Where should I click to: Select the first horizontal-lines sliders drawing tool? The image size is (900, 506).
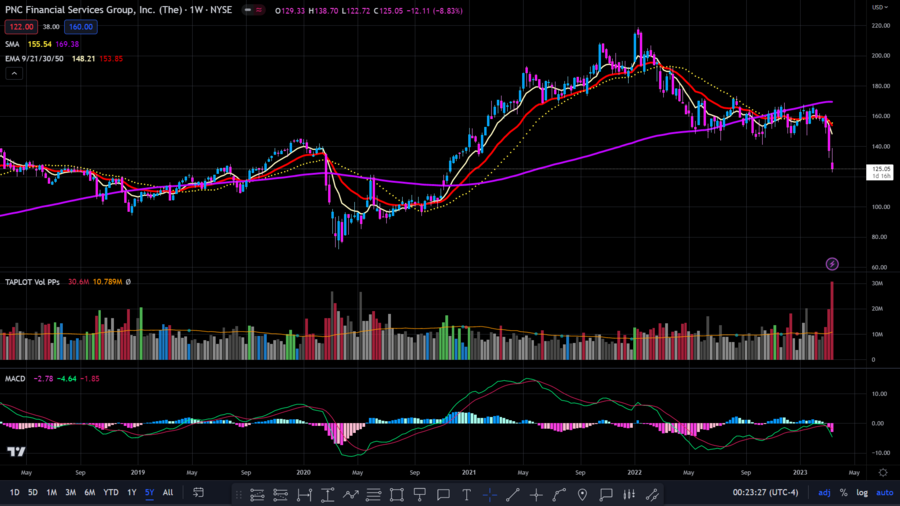point(257,495)
